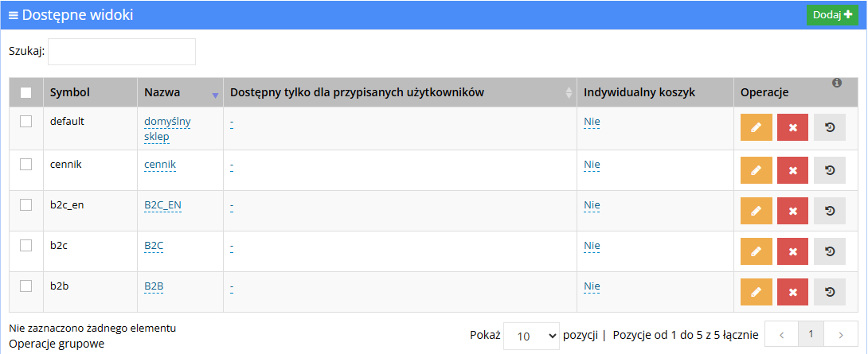This screenshot has height=354, width=868.
Task: Focus the Szukaj search field
Action: pos(122,52)
